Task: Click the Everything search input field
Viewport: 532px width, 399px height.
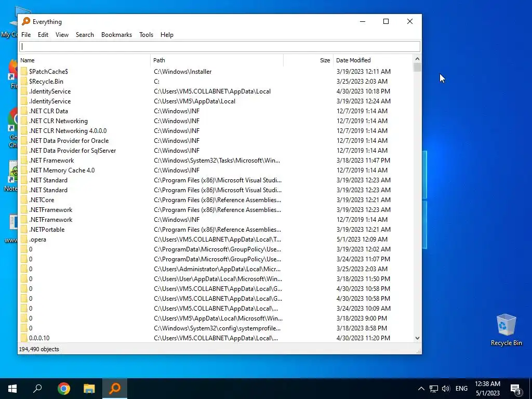Action: click(x=220, y=46)
